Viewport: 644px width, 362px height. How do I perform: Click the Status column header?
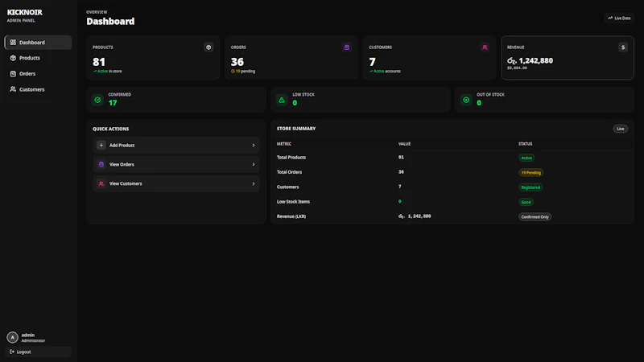coord(526,144)
